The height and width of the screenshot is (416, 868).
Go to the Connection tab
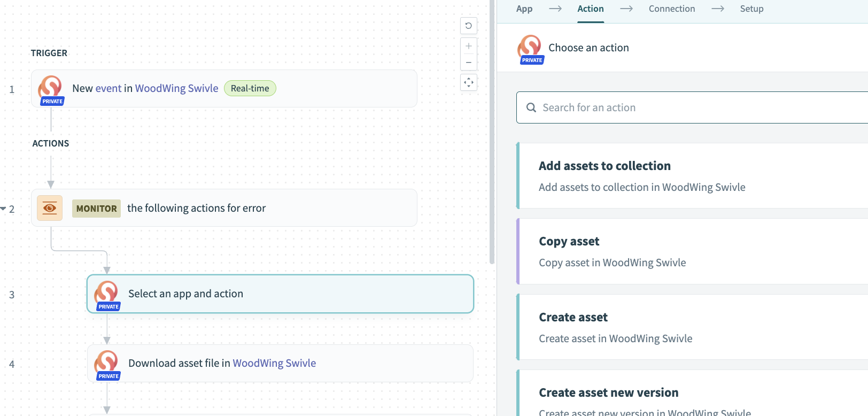click(672, 9)
